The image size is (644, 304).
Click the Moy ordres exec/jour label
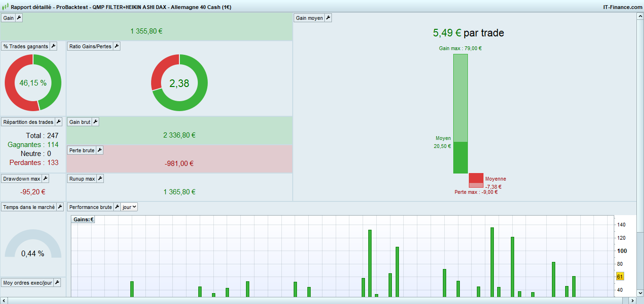[x=27, y=283]
